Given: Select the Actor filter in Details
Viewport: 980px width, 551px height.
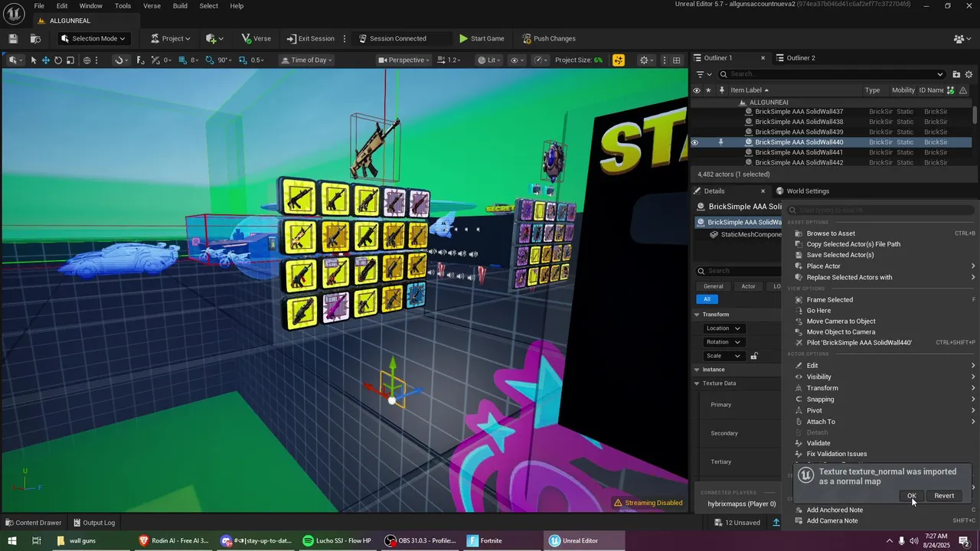Looking at the screenshot, I should [748, 286].
